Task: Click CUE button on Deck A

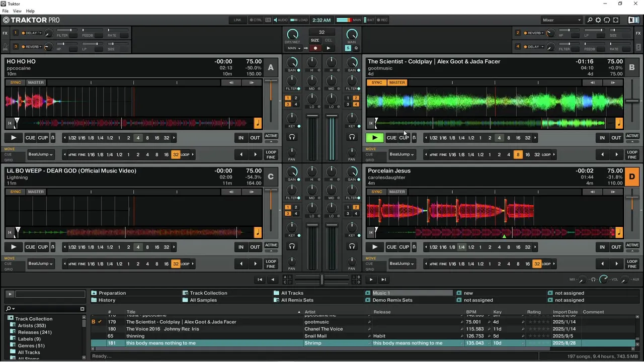Action: (x=30, y=138)
